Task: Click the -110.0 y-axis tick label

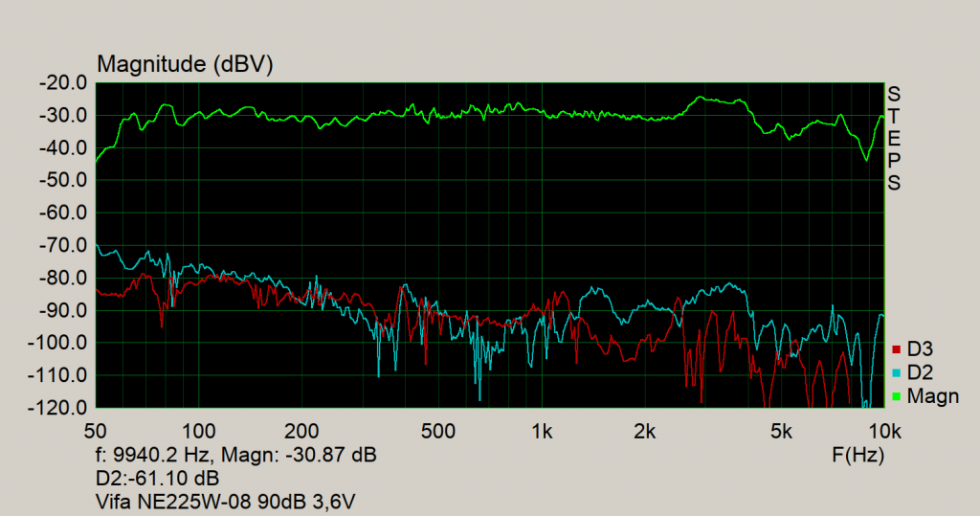Action: (57, 375)
